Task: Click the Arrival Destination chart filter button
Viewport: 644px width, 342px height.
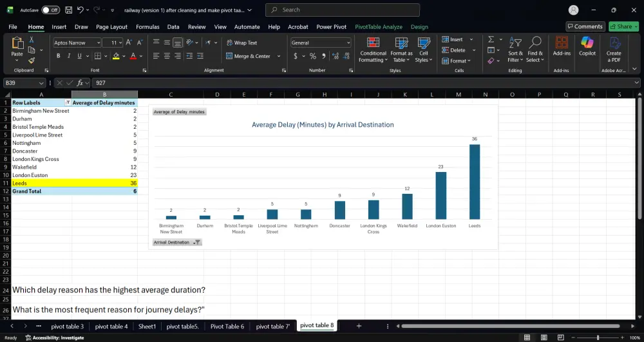Action: coord(177,242)
